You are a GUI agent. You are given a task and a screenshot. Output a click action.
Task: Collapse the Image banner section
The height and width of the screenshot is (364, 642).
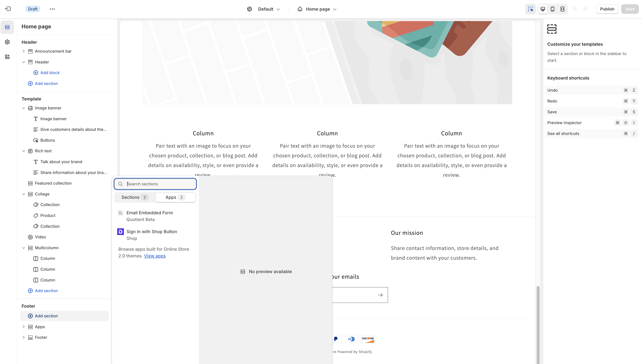(24, 108)
